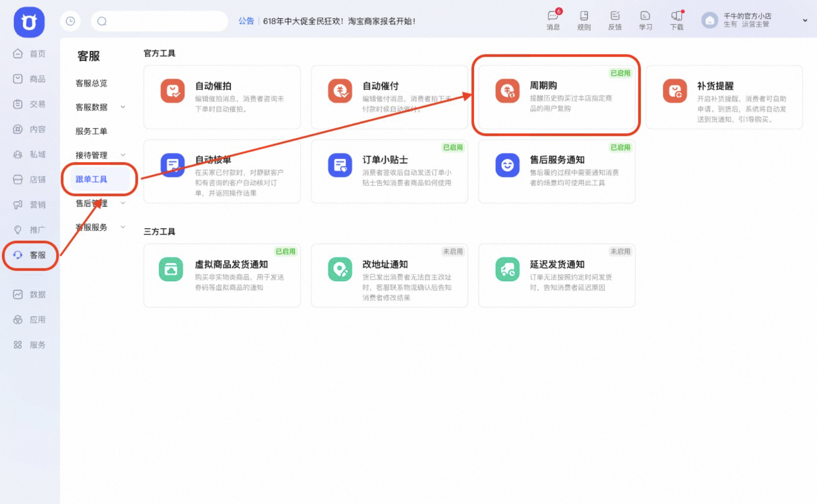Click the 周期购 tool icon
Screen dimensions: 817x504
pyautogui.click(x=507, y=91)
